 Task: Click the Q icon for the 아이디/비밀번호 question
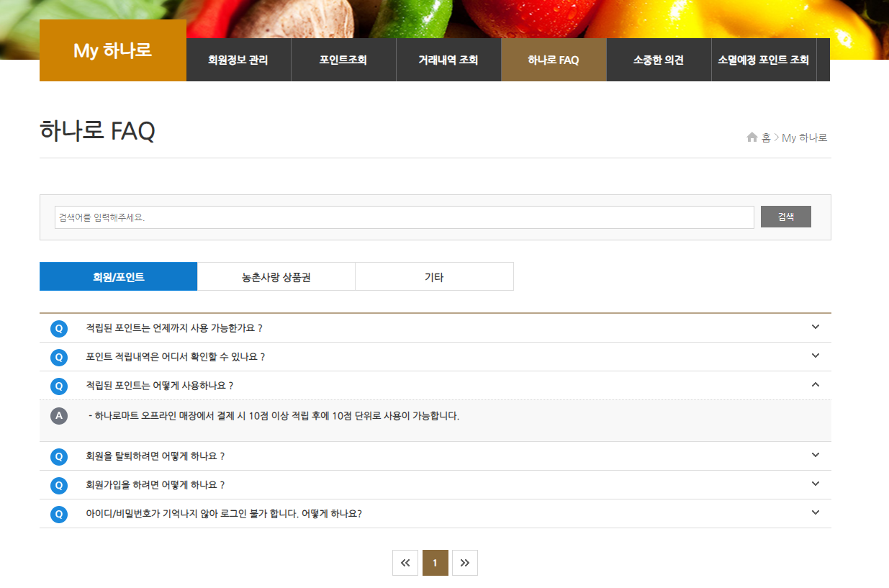click(x=59, y=512)
